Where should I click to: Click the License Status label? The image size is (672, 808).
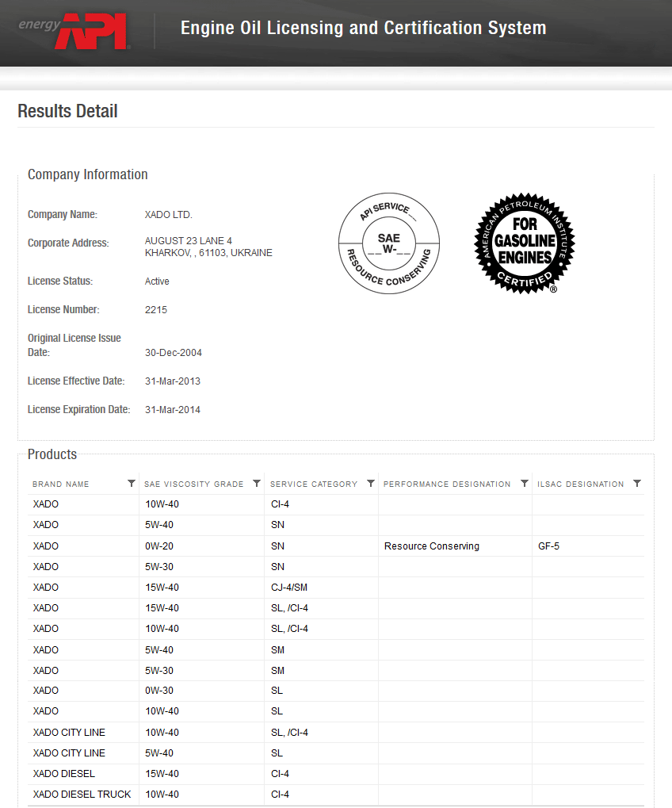point(60,281)
